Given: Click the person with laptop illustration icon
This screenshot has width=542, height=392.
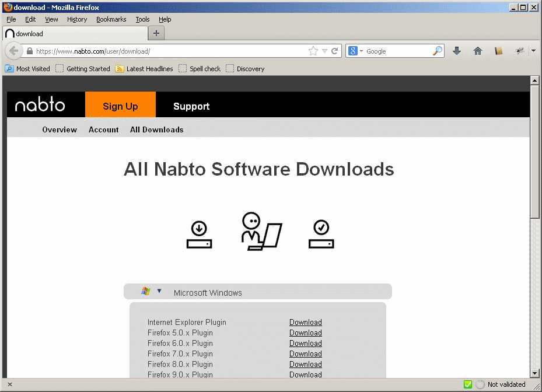Looking at the screenshot, I should (261, 231).
